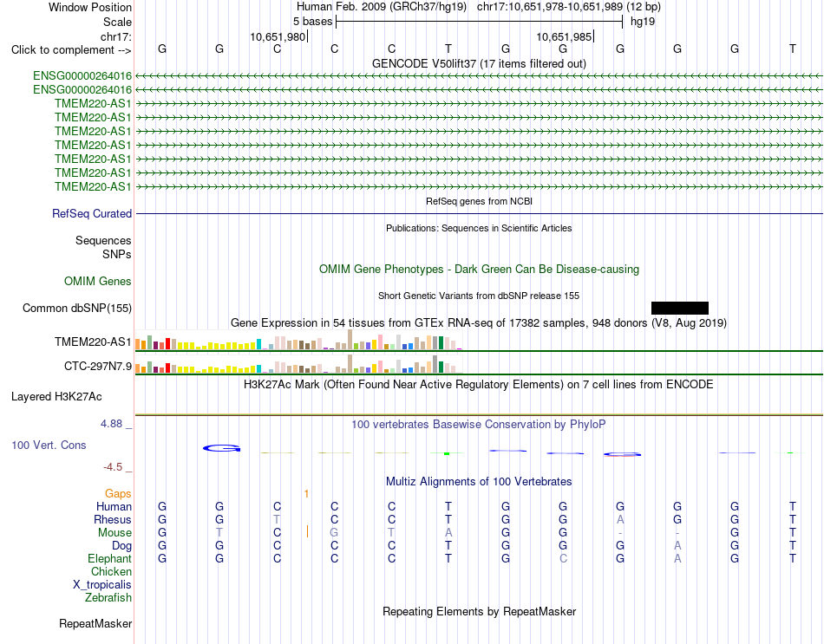Viewport: 824px width, 644px height.
Task: Click the SNPs track label
Action: pos(117,254)
